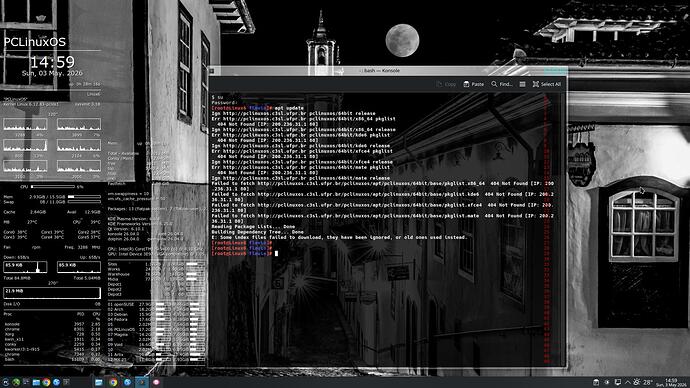Viewport: 690px width, 388px height.
Task: Click Select All in the Konsole toolbar
Action: 547,84
